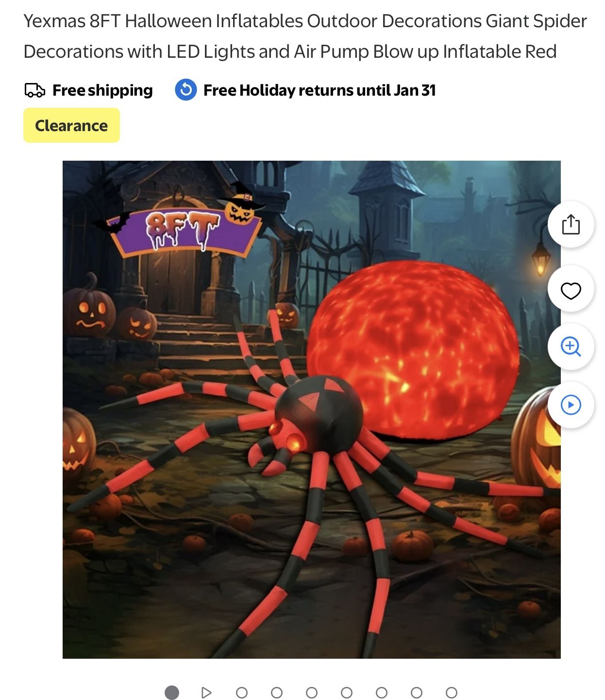Play the product video round button
Viewport: 605px width, 700px height.
click(x=571, y=405)
